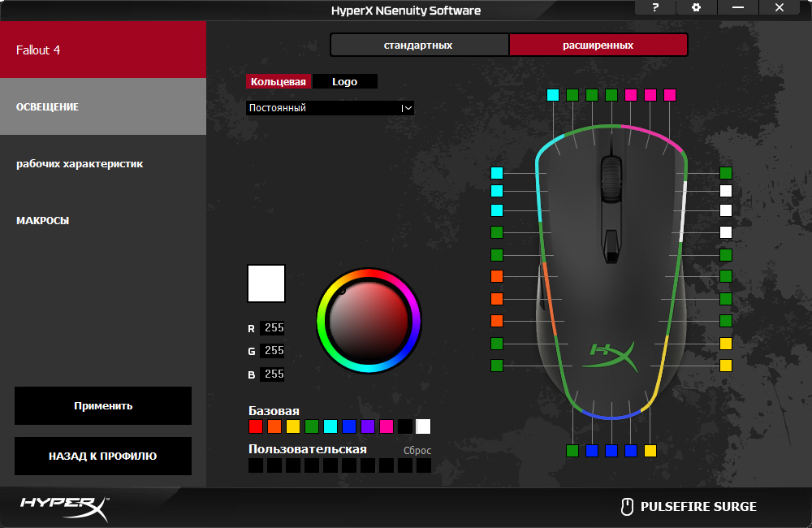Open the Постоянный effect dropdown

[x=330, y=108]
